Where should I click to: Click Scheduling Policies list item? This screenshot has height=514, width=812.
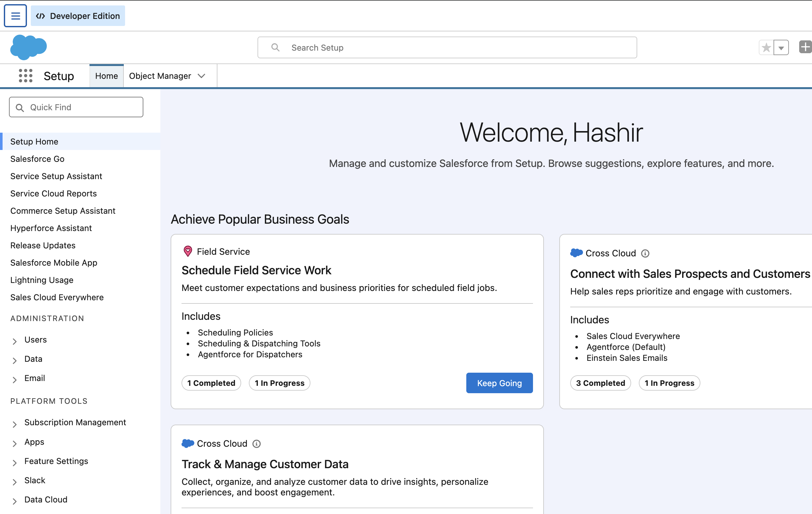tap(235, 332)
